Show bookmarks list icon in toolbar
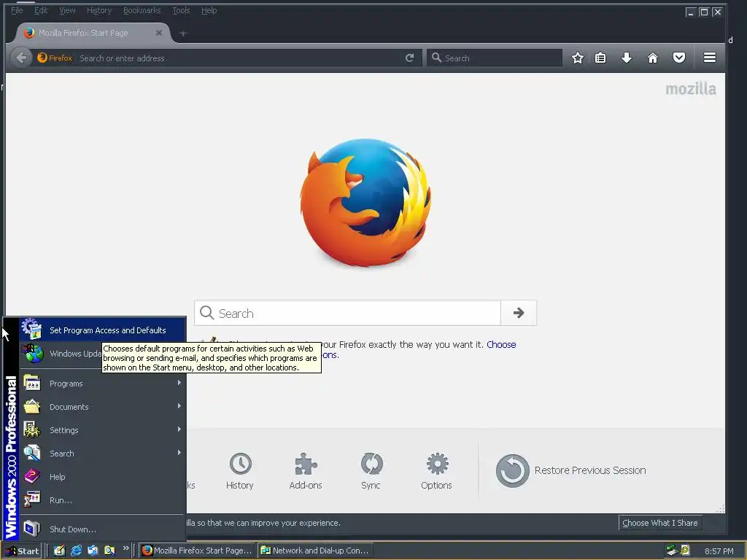Screen dimensions: 747x560 point(600,58)
